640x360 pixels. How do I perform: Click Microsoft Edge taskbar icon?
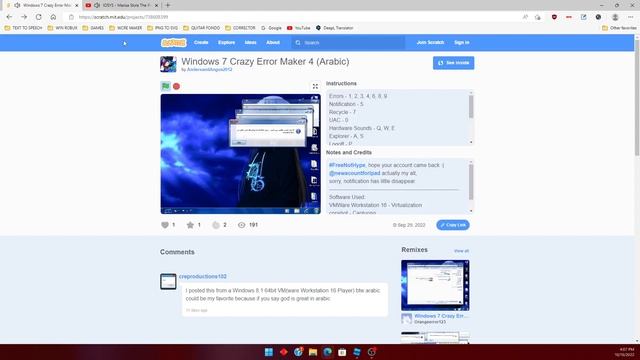point(327,352)
